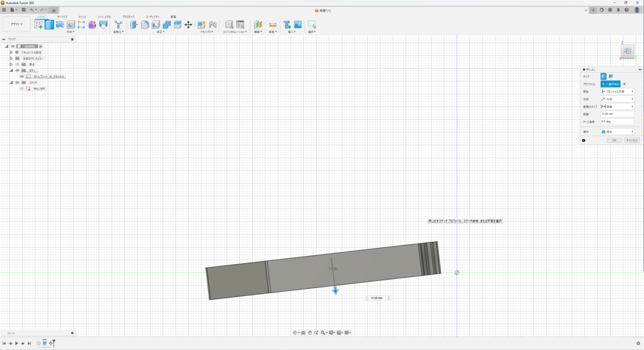Screen dimensions: 644x350
Task: Toggle visibility of ボディ folder
Action: tap(17, 70)
